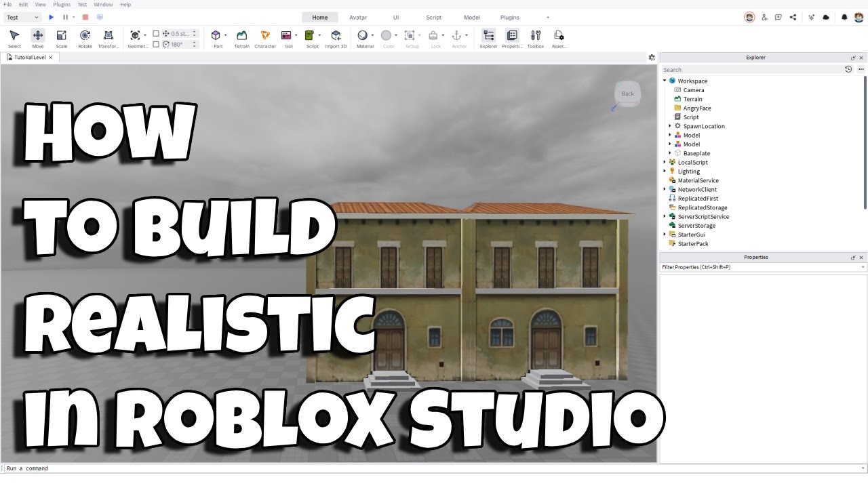
Task: Expand the SpawnLocation node
Action: pyautogui.click(x=670, y=126)
